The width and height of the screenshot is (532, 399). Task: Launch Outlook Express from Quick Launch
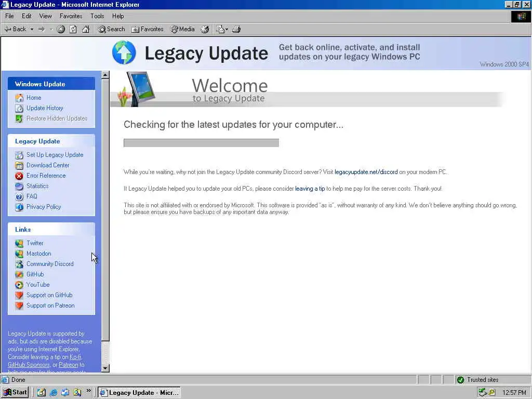click(x=65, y=393)
